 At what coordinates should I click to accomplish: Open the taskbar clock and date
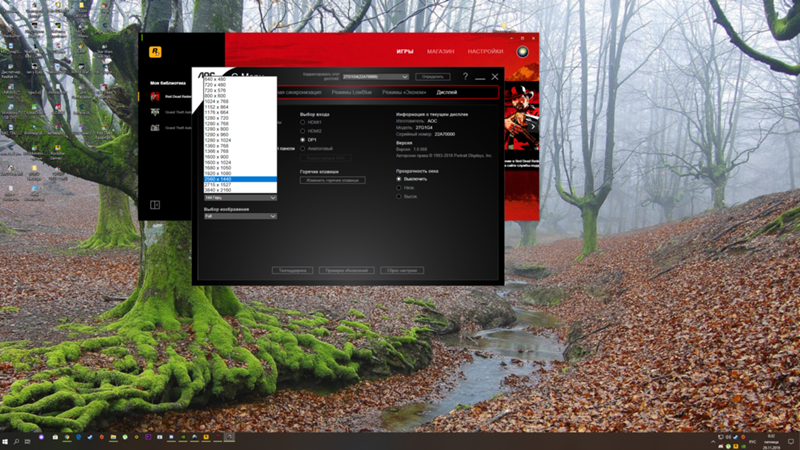pos(771,442)
